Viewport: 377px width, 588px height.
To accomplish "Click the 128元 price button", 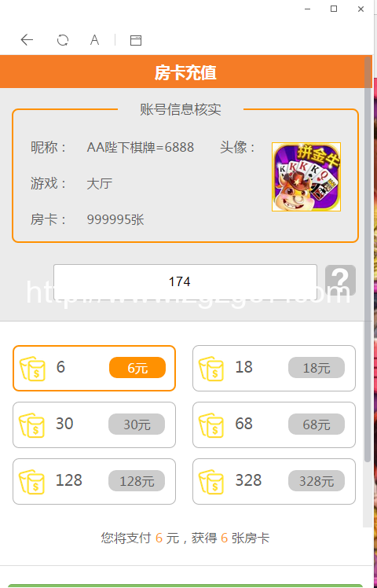I will [137, 481].
